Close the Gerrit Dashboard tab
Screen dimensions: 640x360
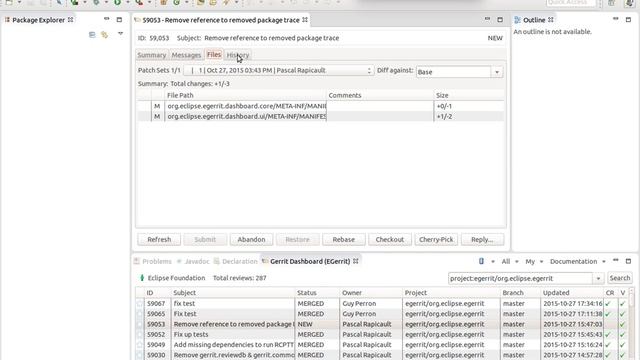[x=356, y=261]
